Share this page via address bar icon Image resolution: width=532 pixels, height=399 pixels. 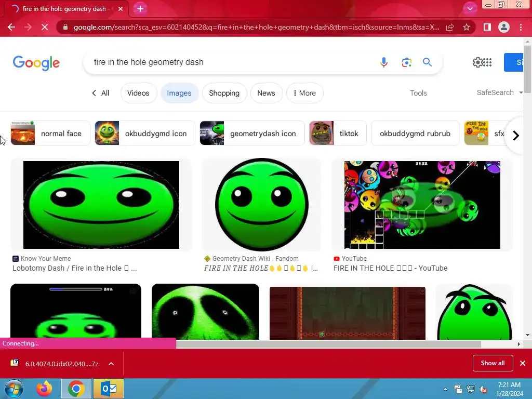click(450, 27)
